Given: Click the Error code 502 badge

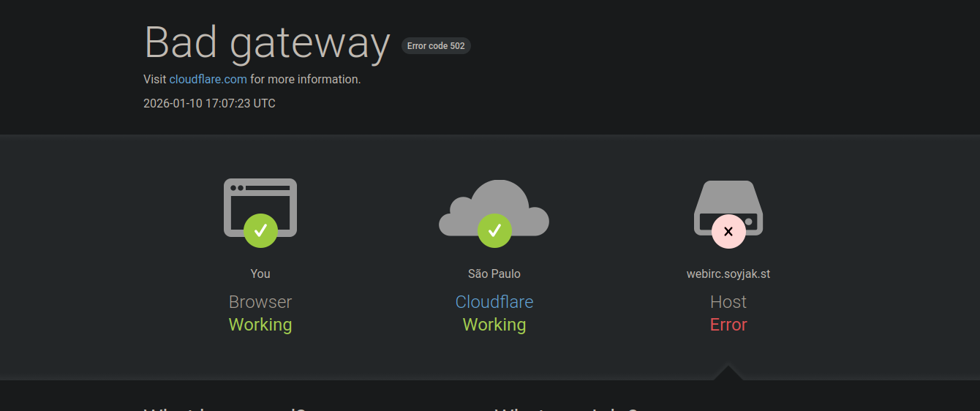Looking at the screenshot, I should coord(436,46).
